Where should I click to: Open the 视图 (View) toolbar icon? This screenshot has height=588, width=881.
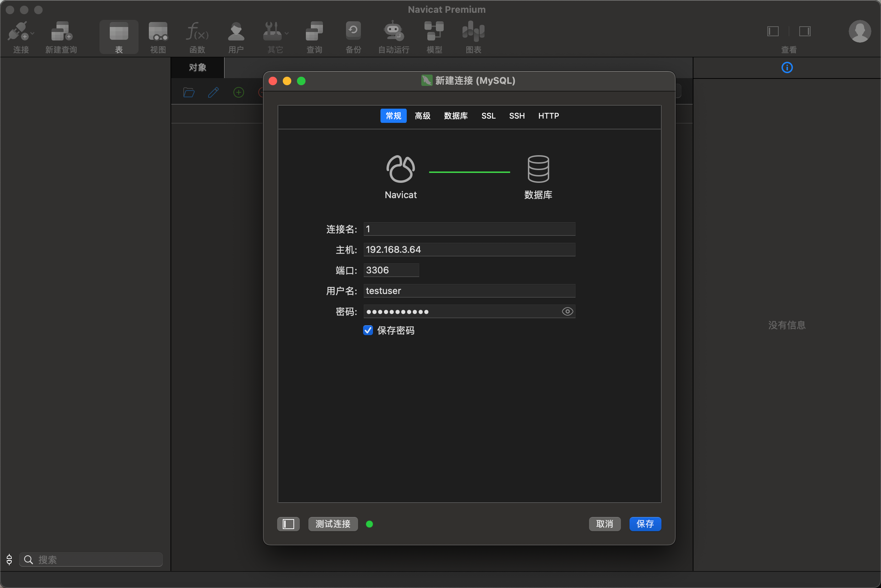coord(158,31)
